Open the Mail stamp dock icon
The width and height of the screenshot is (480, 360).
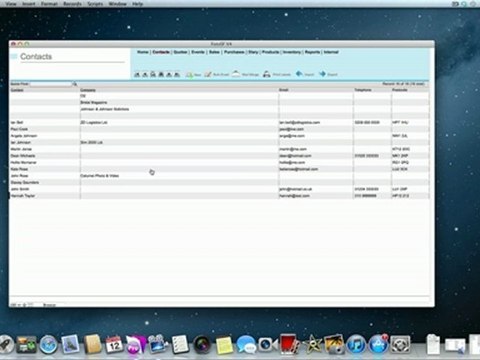pos(70,345)
